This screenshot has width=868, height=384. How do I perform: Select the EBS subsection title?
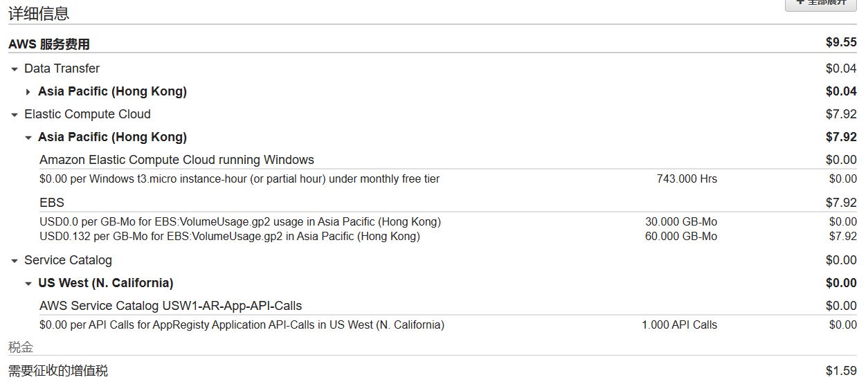point(52,203)
